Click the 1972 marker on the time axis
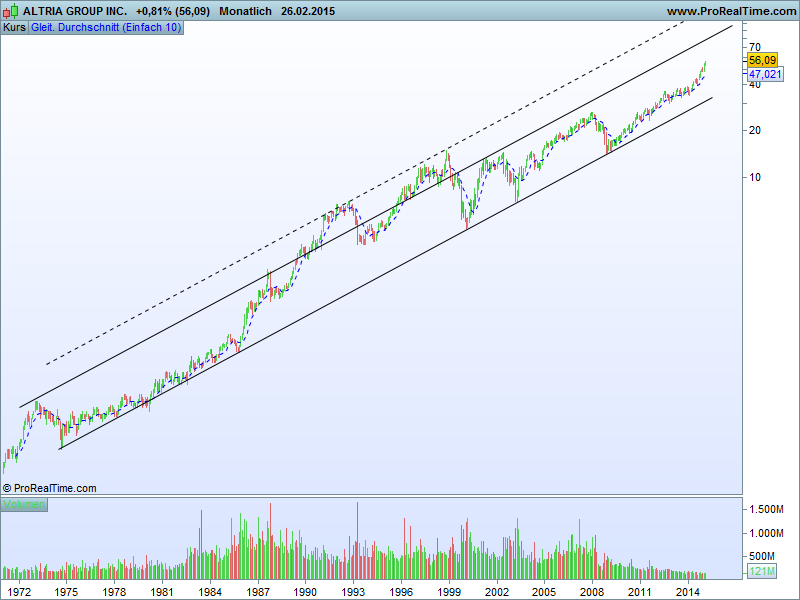The height and width of the screenshot is (600, 800). click(19, 592)
